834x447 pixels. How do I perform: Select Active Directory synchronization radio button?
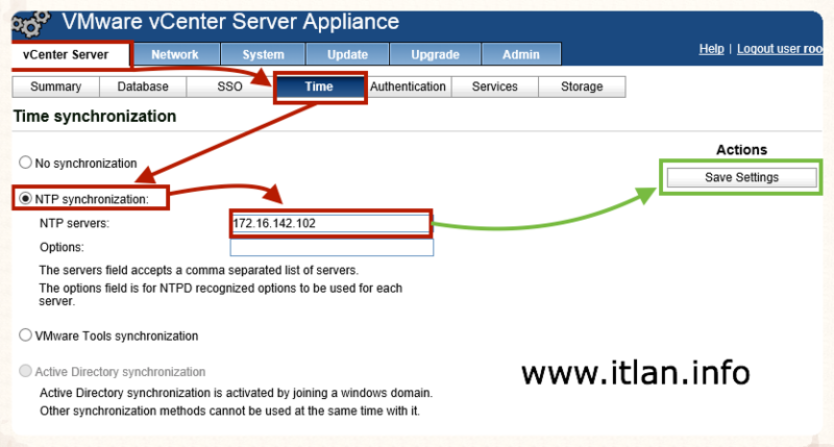26,372
